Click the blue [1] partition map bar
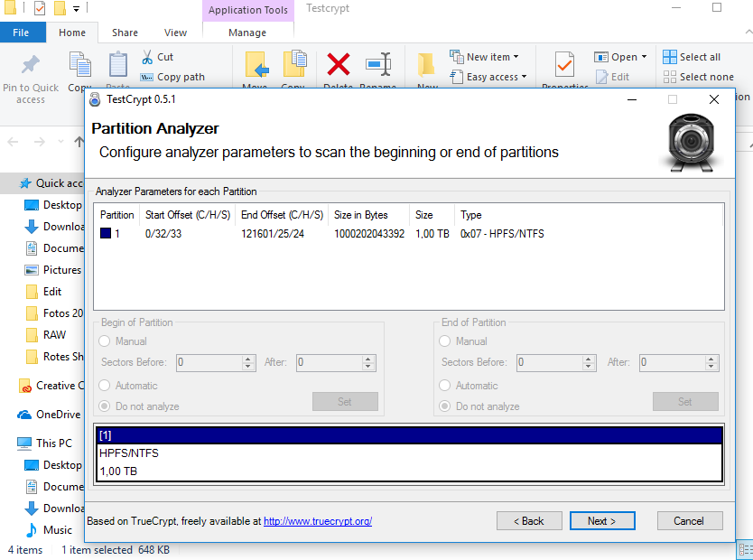 [409, 435]
